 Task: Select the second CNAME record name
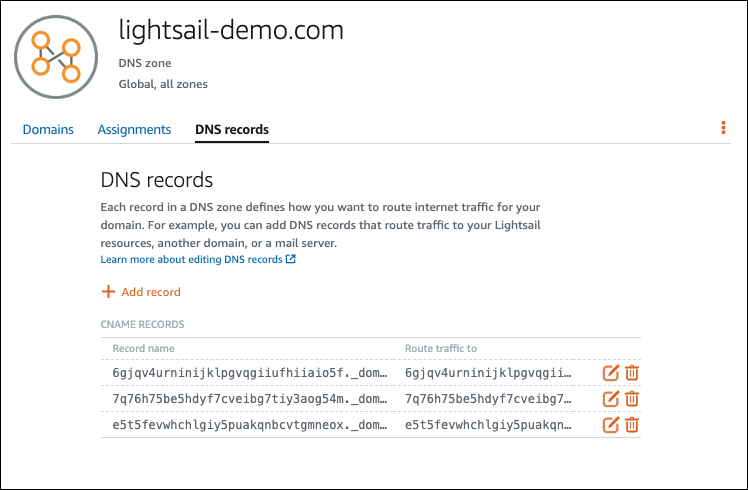click(250, 399)
